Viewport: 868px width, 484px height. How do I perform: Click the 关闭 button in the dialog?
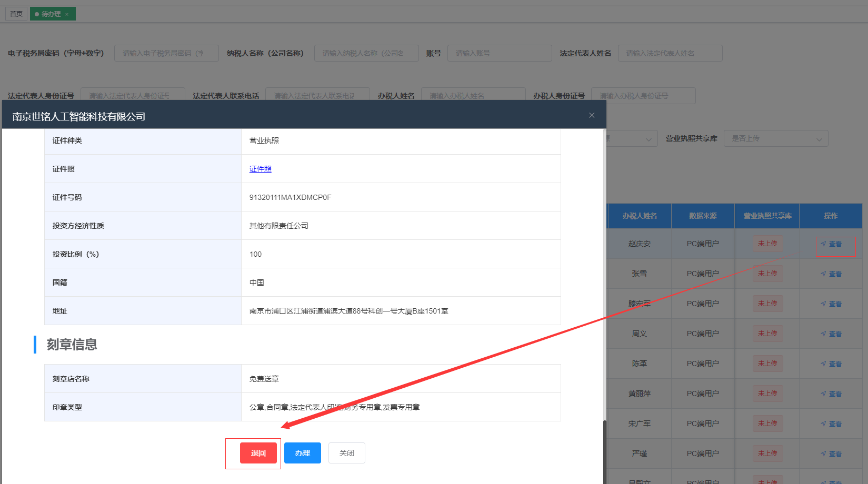[x=347, y=453]
